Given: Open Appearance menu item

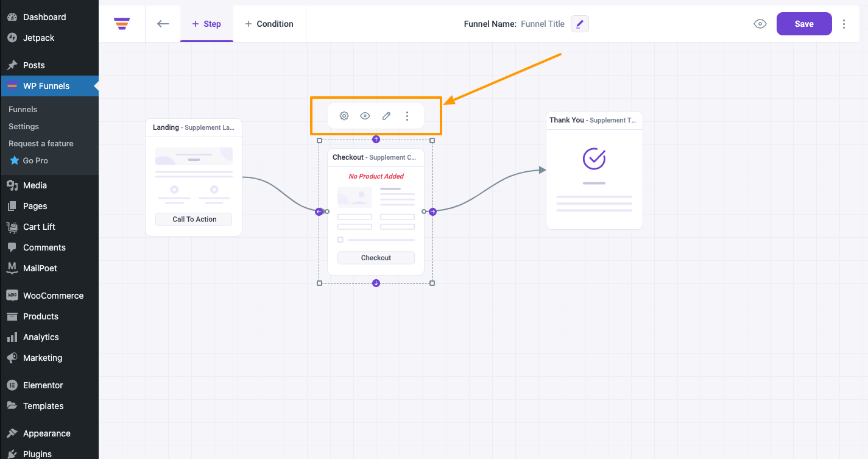Looking at the screenshot, I should coord(49,433).
